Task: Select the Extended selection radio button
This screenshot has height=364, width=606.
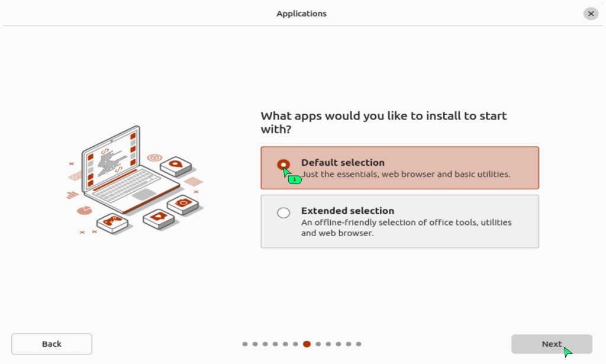Action: (283, 212)
